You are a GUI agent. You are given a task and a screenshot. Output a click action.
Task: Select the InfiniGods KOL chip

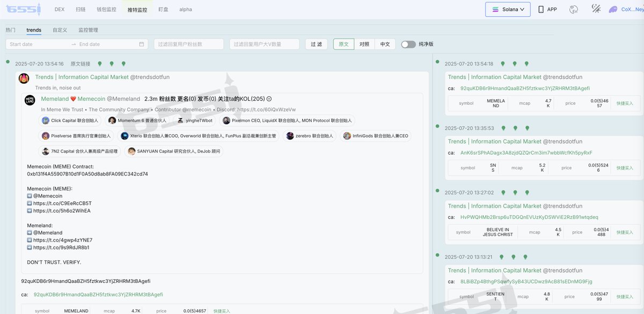coord(376,136)
